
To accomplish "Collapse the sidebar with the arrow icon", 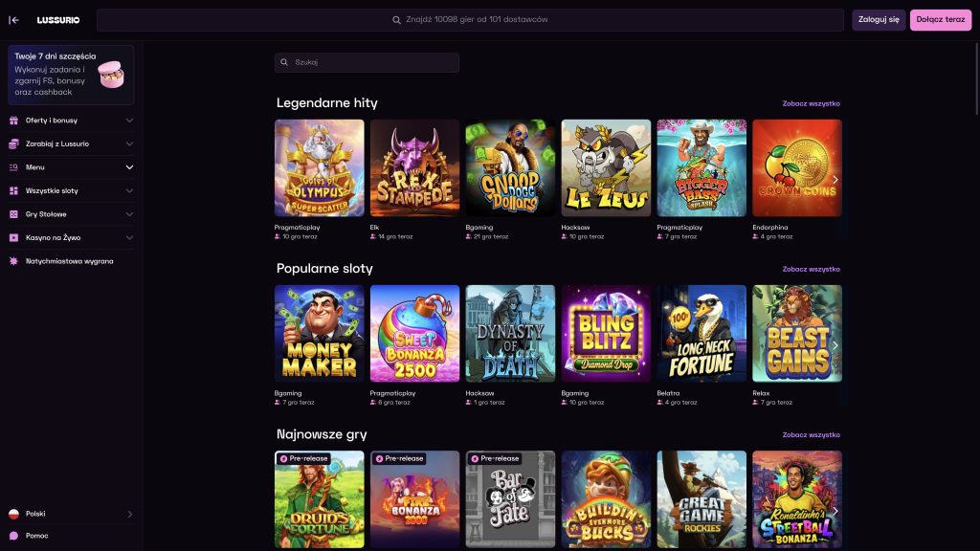I will [13, 20].
